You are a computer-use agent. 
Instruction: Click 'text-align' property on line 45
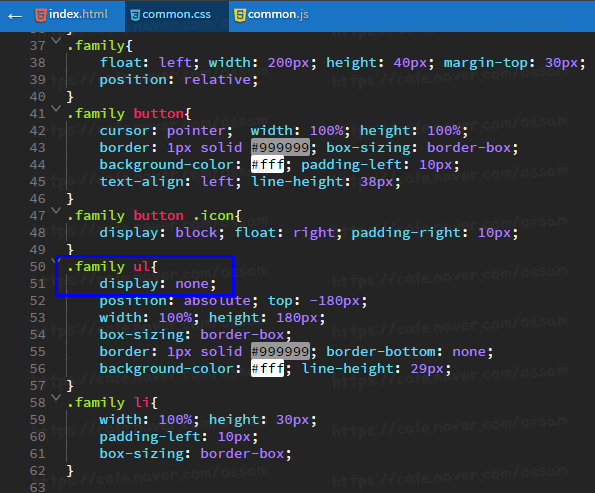(x=141, y=182)
